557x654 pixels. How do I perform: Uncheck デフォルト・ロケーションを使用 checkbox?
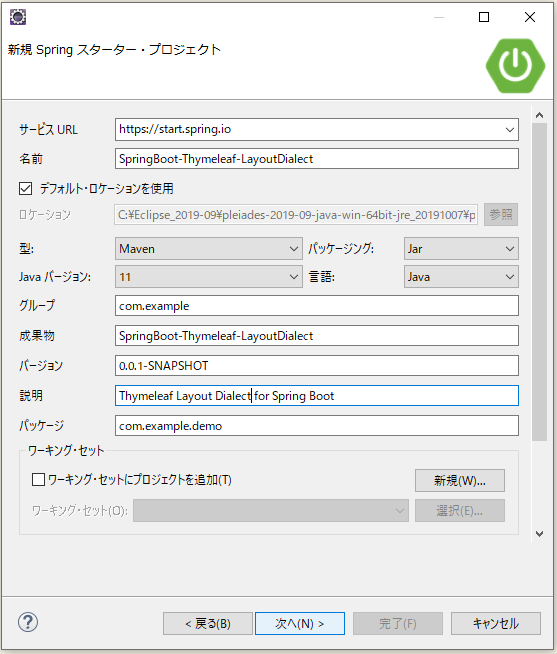click(x=25, y=189)
